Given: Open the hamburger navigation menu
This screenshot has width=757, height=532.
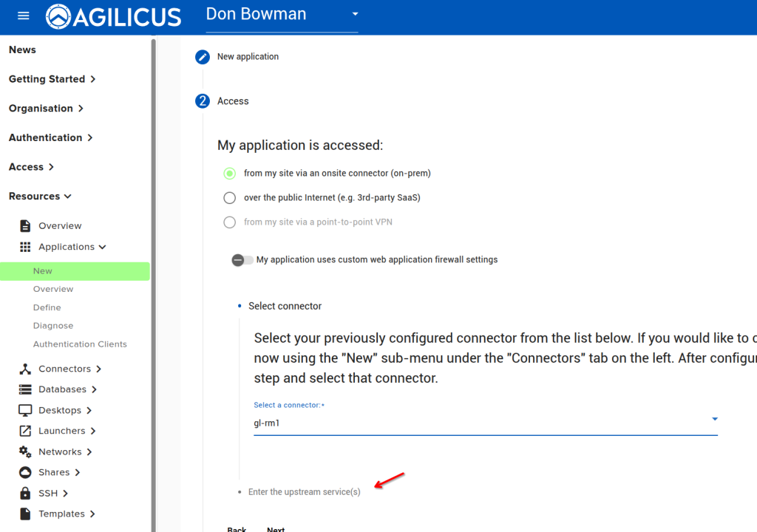Looking at the screenshot, I should [x=24, y=16].
